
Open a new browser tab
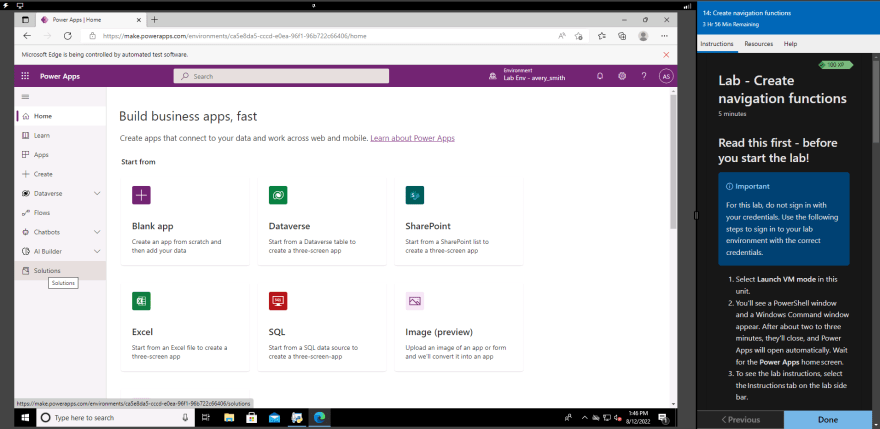[154, 20]
